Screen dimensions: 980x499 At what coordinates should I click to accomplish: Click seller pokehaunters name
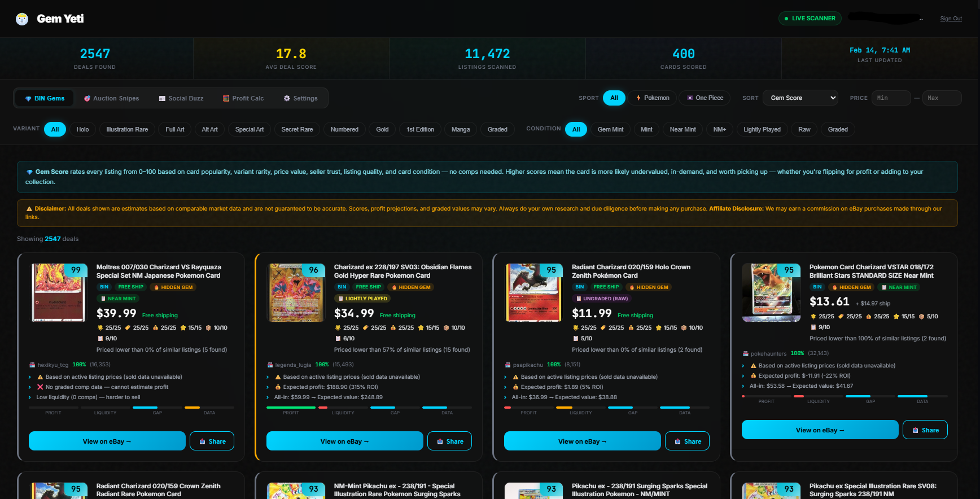(768, 353)
